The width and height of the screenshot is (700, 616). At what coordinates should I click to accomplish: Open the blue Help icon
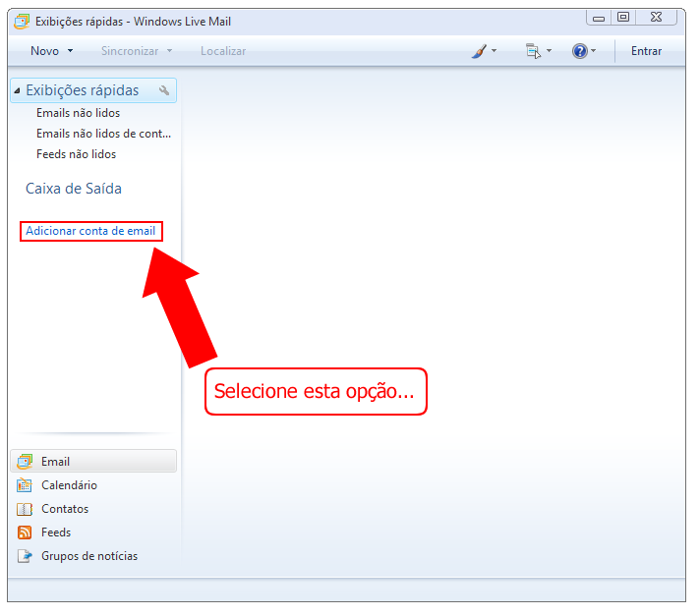(579, 51)
